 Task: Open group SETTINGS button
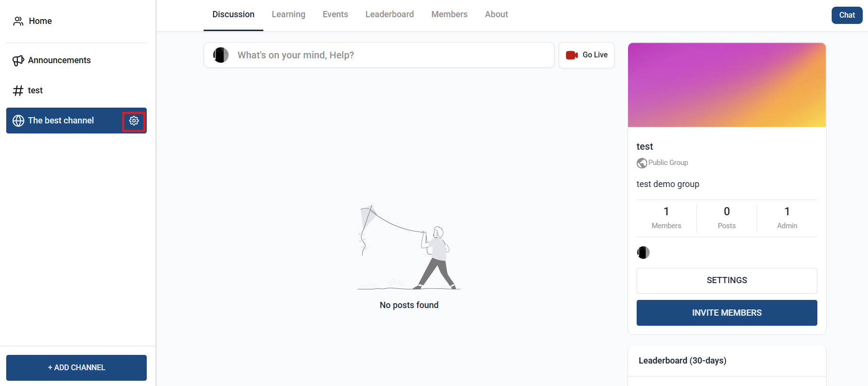[x=727, y=281]
